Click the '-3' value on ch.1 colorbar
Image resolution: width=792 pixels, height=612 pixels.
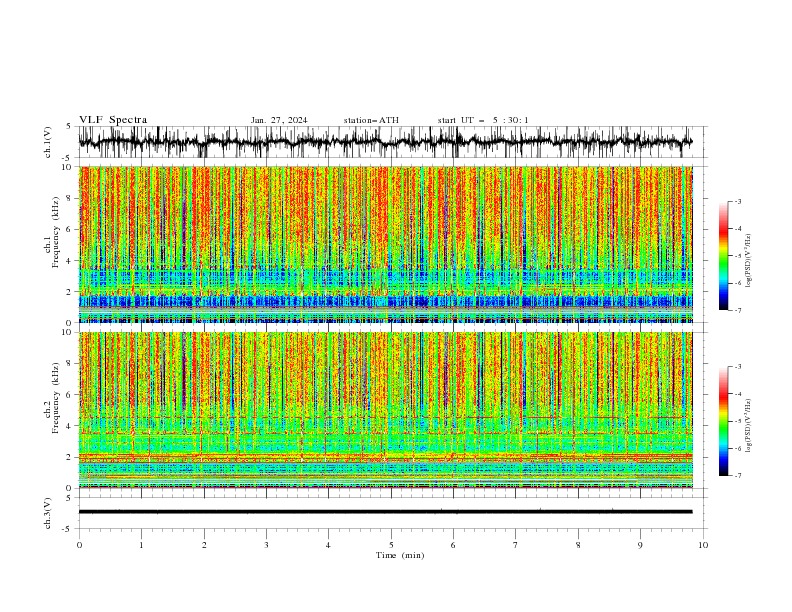738,202
